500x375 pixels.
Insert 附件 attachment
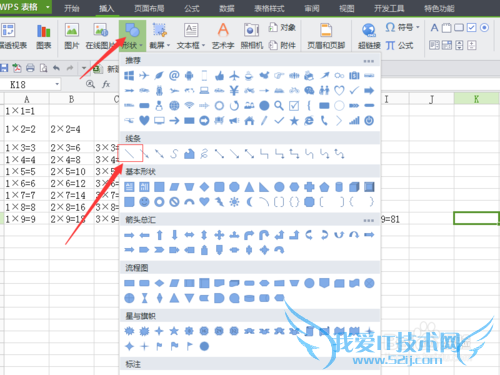click(282, 45)
